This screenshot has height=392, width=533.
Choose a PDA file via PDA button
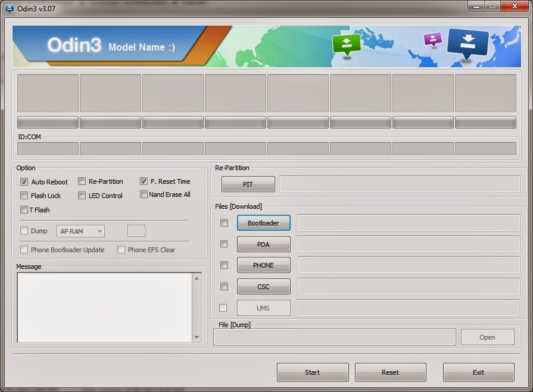tap(263, 244)
